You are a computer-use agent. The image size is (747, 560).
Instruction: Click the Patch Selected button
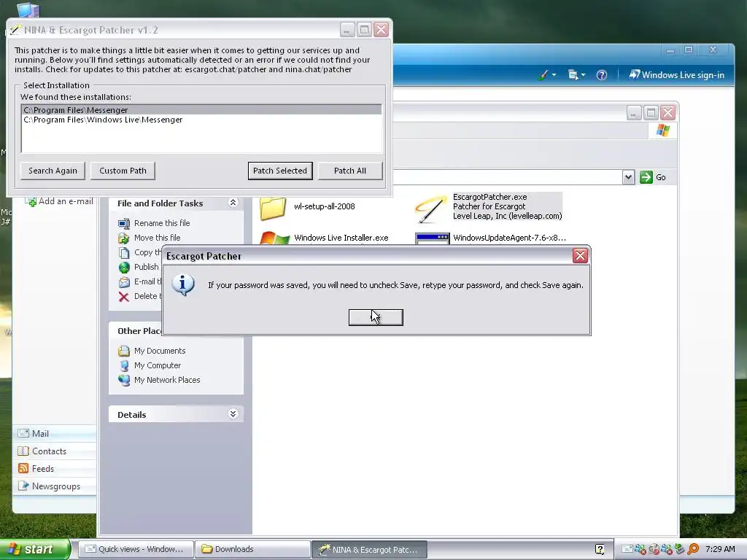point(280,171)
